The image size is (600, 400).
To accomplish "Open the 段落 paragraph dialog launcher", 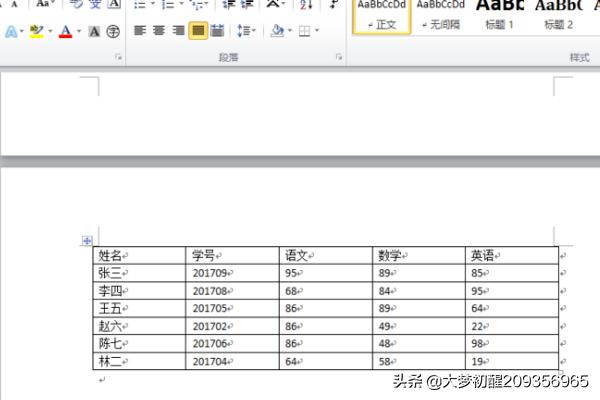I will 339,57.
